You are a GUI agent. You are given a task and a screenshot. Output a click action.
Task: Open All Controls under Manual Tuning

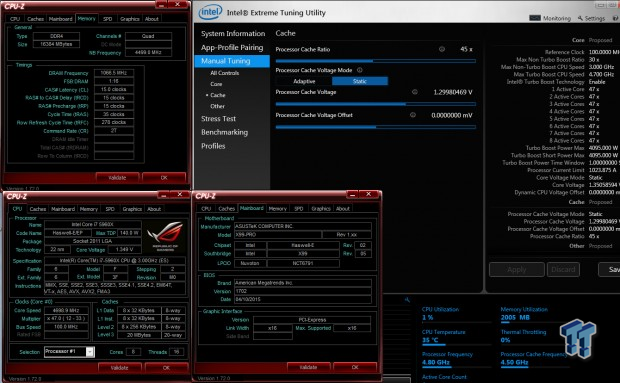point(225,73)
